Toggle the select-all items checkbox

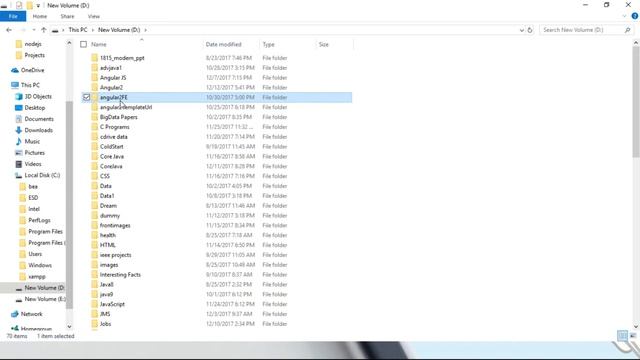[x=83, y=44]
